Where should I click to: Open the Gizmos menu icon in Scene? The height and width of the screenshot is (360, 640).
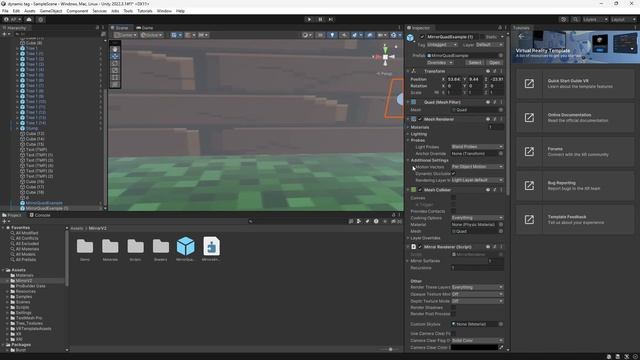tap(393, 35)
